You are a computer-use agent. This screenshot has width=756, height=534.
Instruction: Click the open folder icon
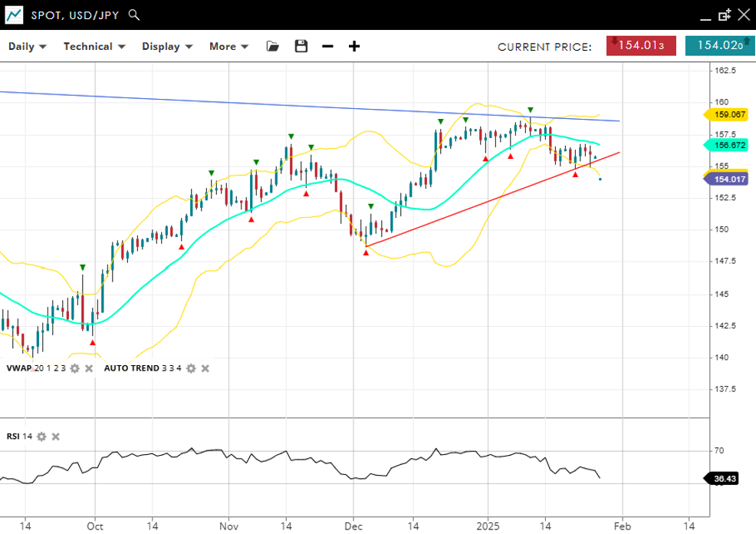pos(272,46)
